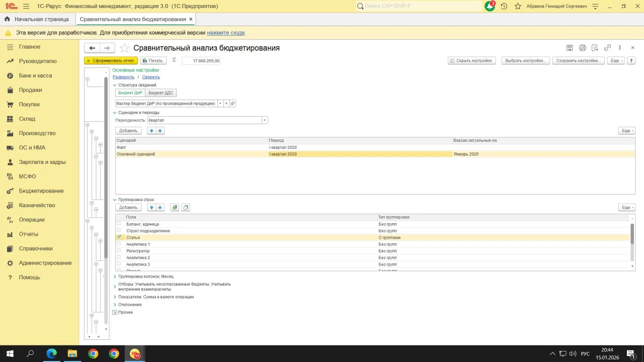
Task: Check the Аналитика 1 row checkbox
Action: [x=119, y=244]
